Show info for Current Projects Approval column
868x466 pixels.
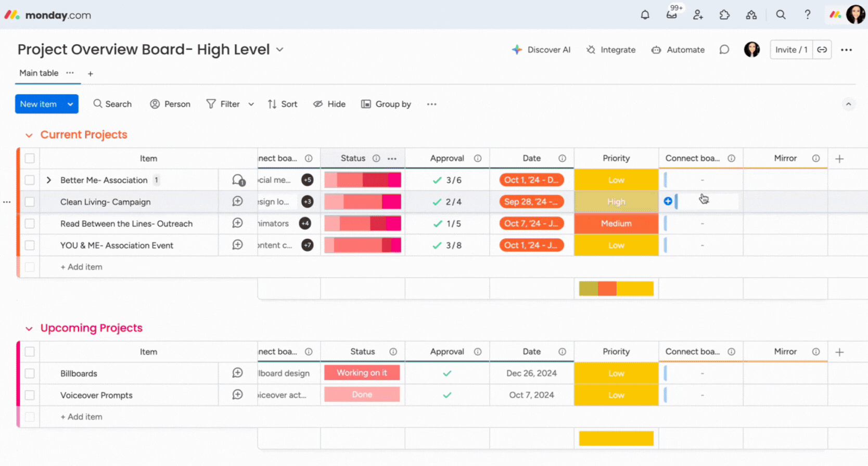pyautogui.click(x=478, y=159)
